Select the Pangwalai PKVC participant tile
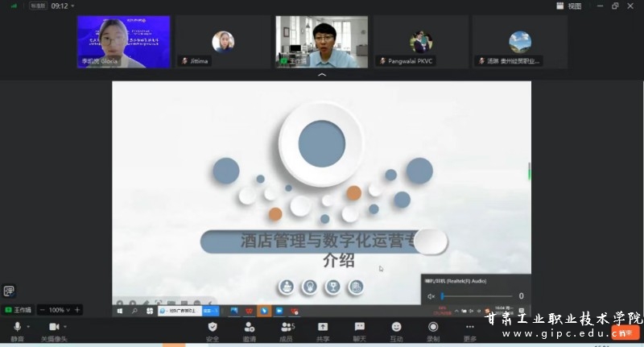The width and height of the screenshot is (644, 347). coord(421,42)
